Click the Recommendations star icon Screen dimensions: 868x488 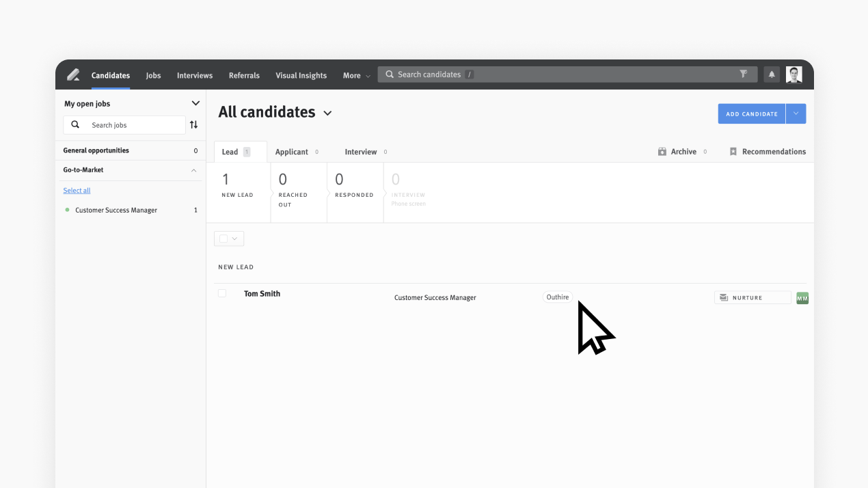[733, 152]
